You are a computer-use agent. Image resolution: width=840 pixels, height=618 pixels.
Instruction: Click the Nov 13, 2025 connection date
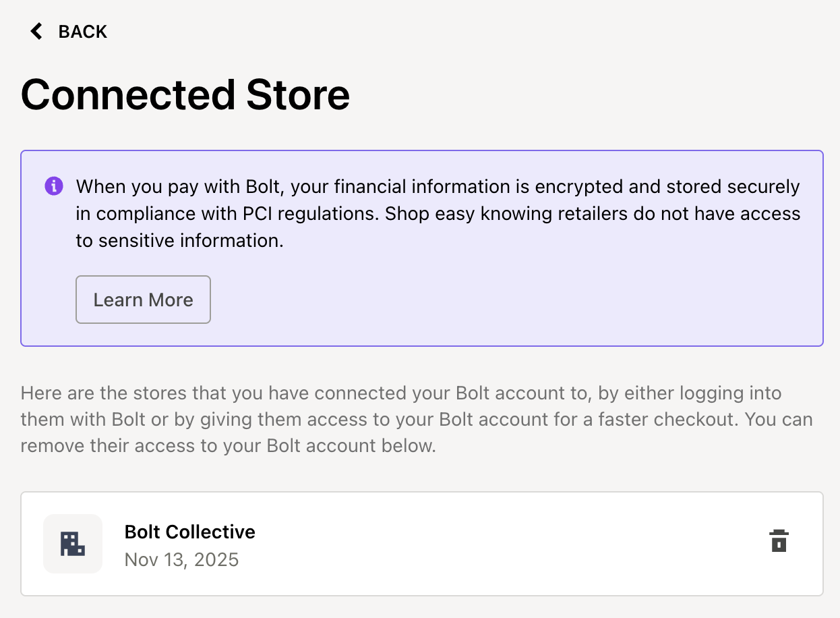tap(181, 560)
